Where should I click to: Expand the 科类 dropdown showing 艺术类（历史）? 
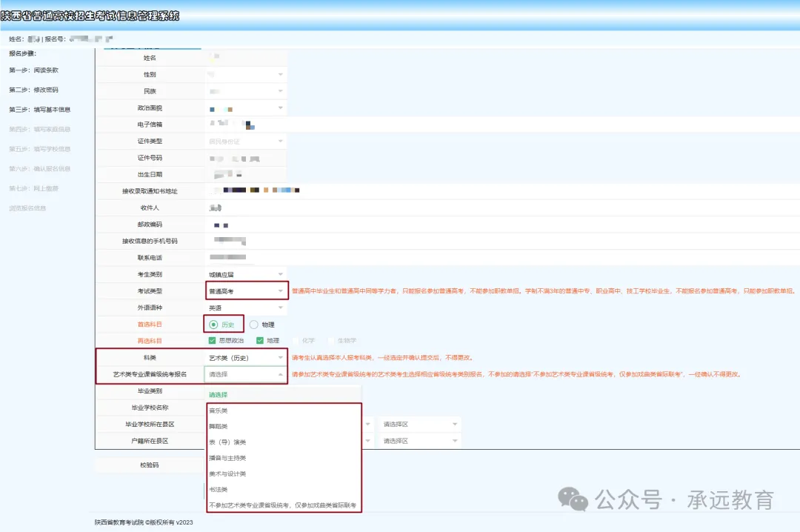pos(245,358)
